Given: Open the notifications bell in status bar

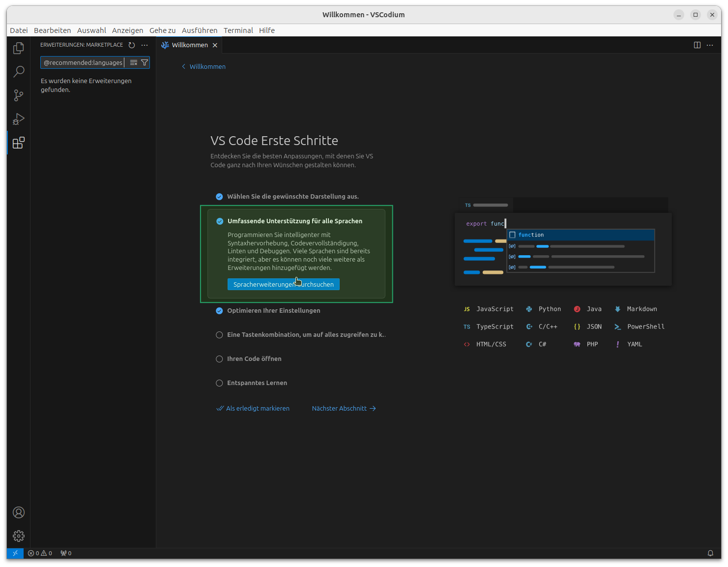Looking at the screenshot, I should [710, 553].
